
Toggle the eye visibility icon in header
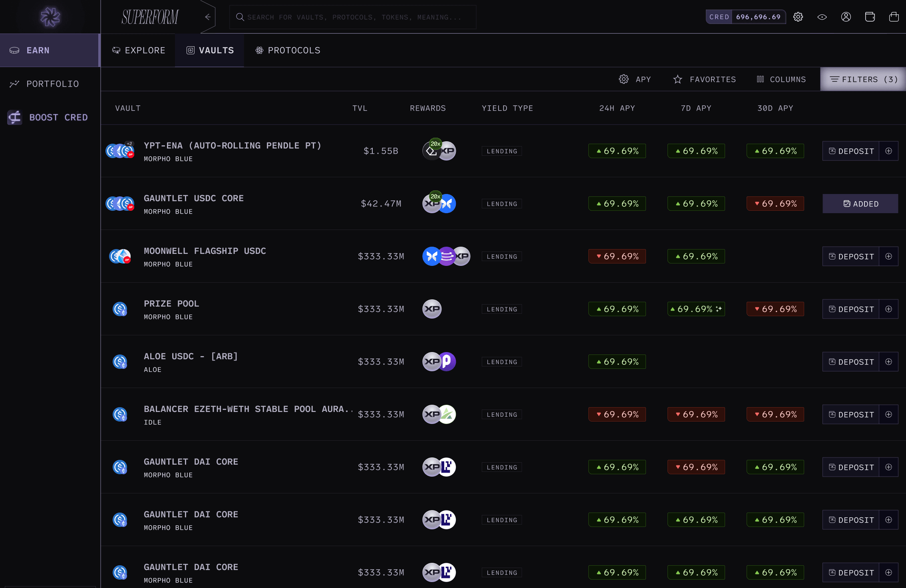[822, 17]
